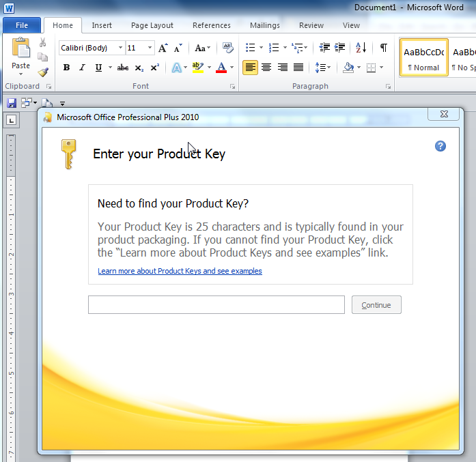Click the Cut scissors icon
Image resolution: width=476 pixels, height=462 pixels.
pyautogui.click(x=43, y=42)
